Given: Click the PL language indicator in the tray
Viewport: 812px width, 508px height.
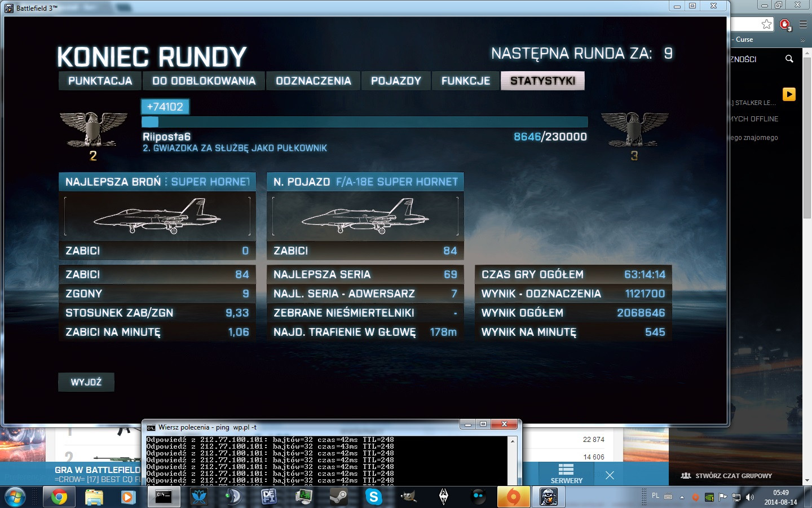Looking at the screenshot, I should 655,496.
